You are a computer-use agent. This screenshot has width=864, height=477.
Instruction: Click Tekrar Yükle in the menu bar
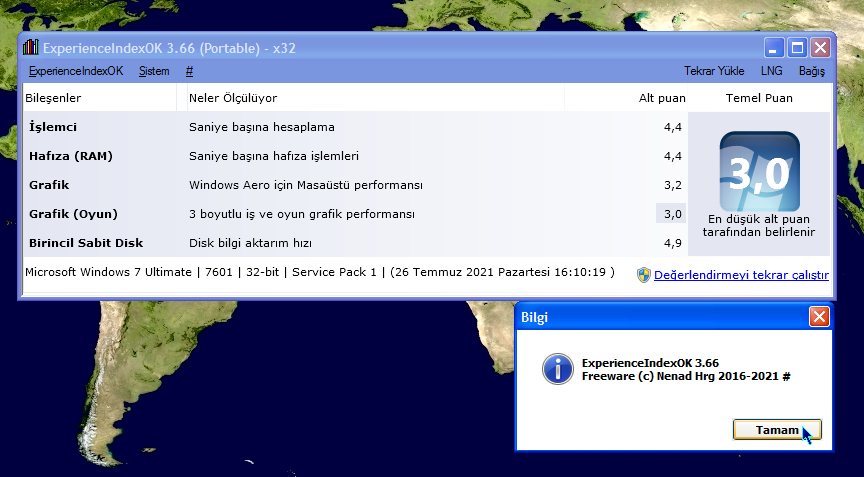tap(714, 71)
